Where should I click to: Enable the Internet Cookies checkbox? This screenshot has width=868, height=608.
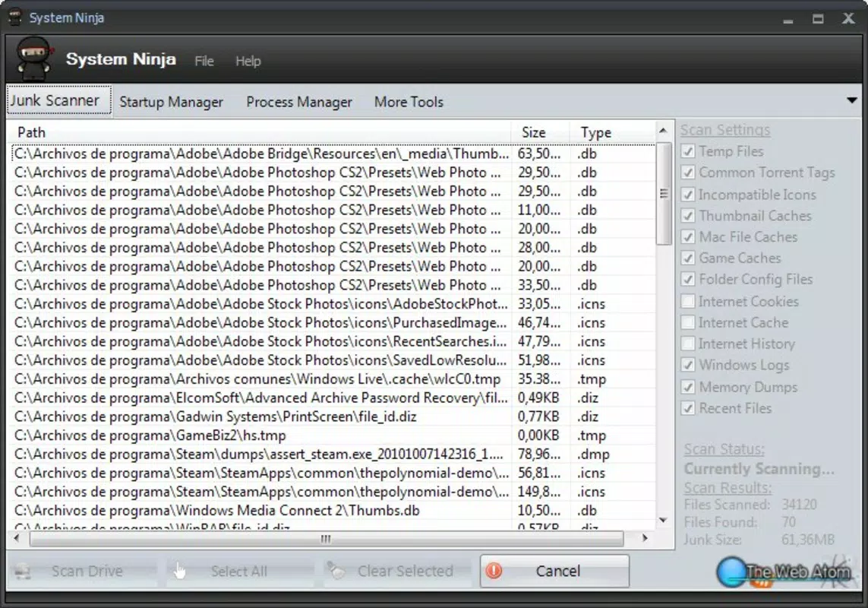click(x=687, y=301)
